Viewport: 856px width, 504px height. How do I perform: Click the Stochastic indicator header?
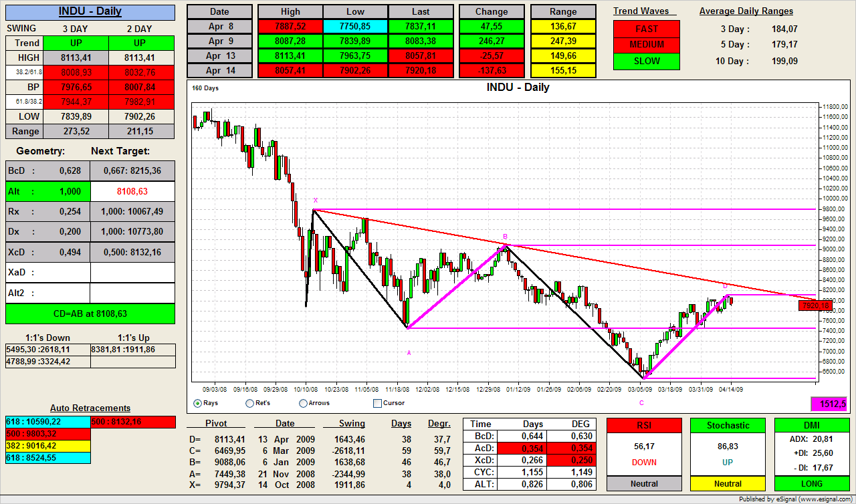tap(728, 426)
